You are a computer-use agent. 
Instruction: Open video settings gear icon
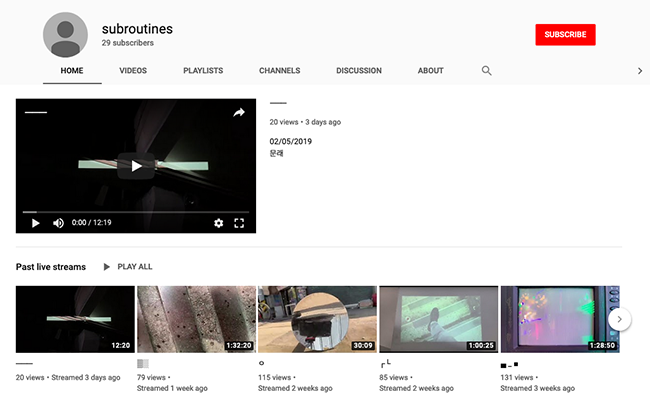click(x=218, y=223)
